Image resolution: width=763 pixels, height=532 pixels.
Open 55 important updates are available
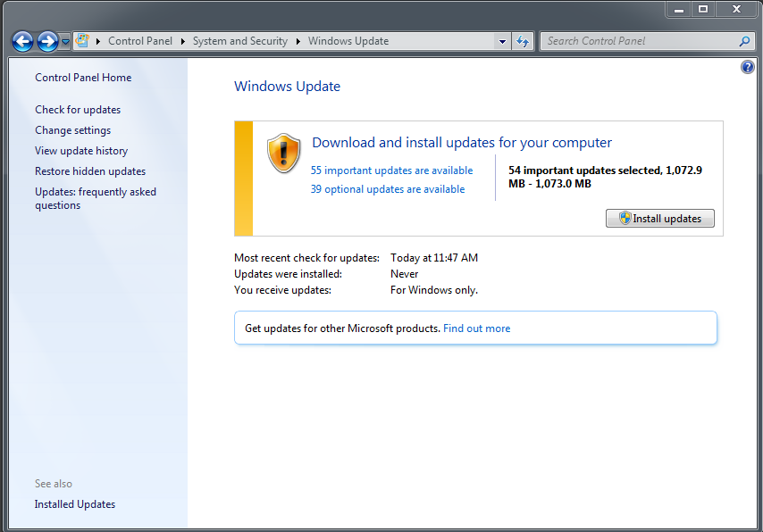pyautogui.click(x=391, y=170)
